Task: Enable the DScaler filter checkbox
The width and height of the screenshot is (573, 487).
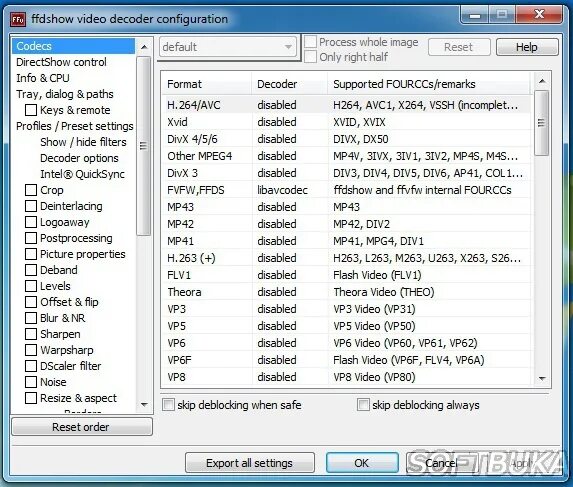Action: pos(31,366)
